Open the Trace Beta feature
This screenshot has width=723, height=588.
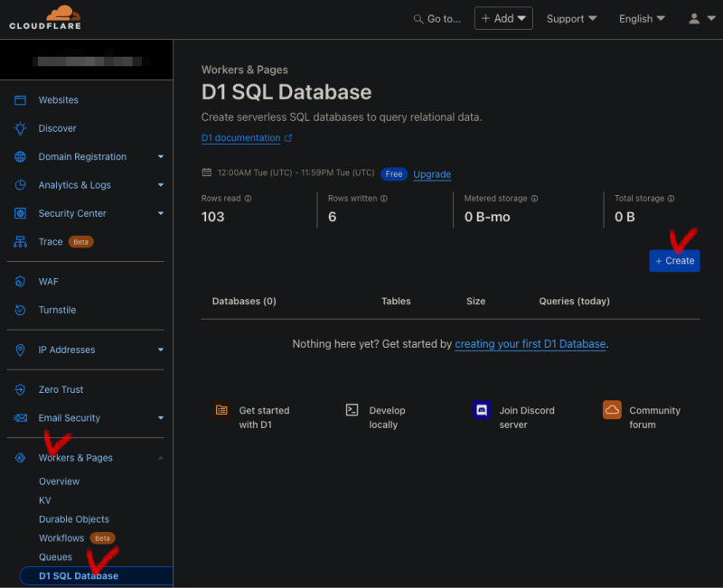[x=18, y=241]
